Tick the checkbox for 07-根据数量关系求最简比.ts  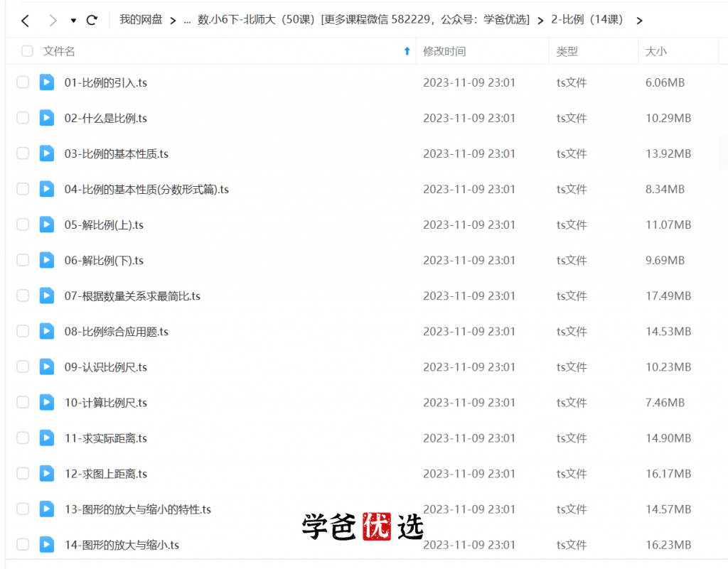(x=23, y=296)
